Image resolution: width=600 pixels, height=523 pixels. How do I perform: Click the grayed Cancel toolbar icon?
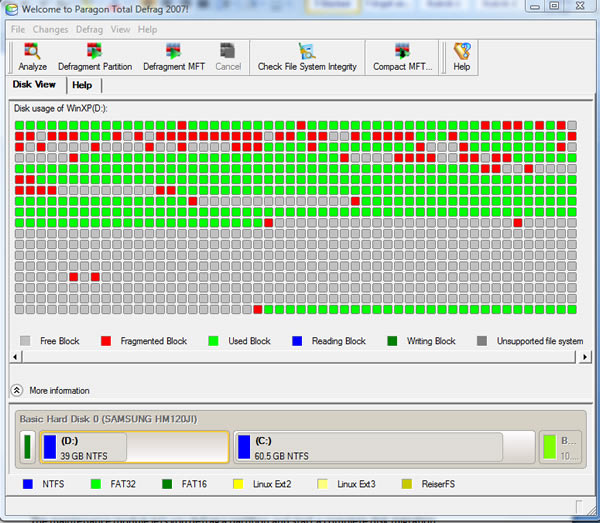tap(228, 57)
